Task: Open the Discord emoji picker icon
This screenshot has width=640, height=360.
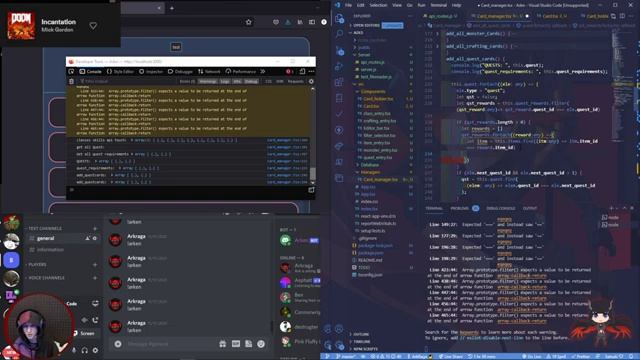Action: click(261, 344)
